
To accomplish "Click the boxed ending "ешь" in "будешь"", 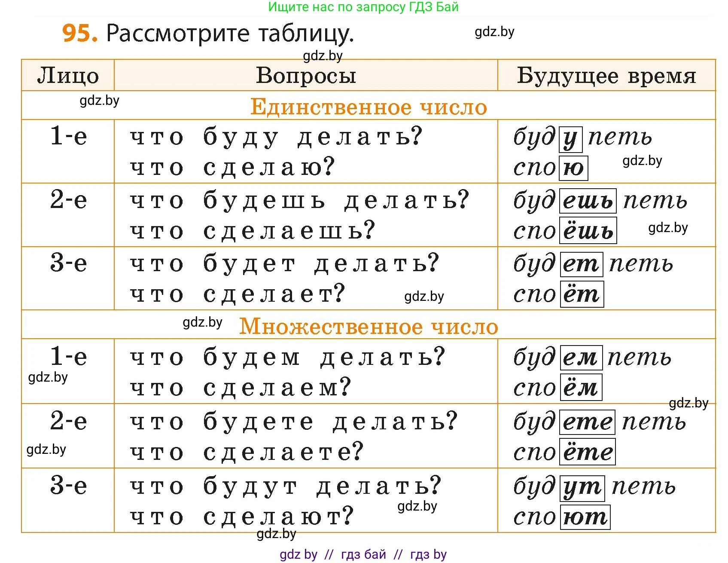I will point(588,200).
